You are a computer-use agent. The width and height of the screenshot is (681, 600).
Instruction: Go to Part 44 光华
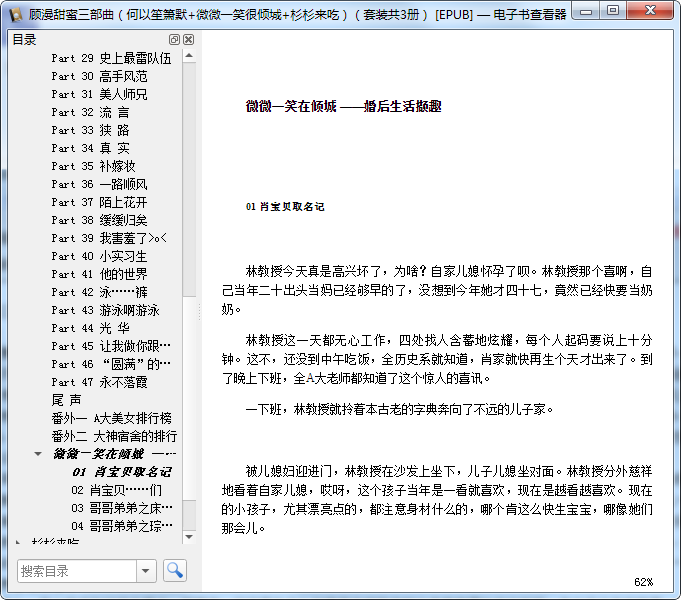pyautogui.click(x=90, y=328)
